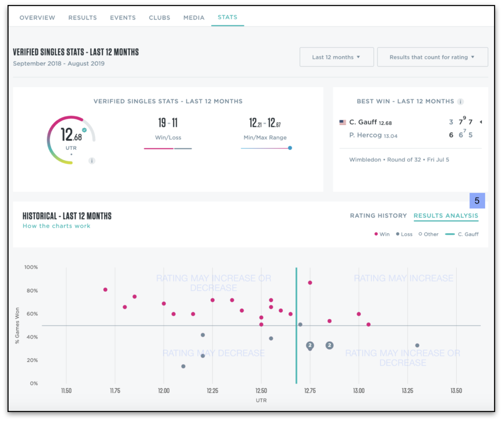Open the info tooltip beside the UTR dial
Screen dimensions: 504x422
click(x=92, y=161)
